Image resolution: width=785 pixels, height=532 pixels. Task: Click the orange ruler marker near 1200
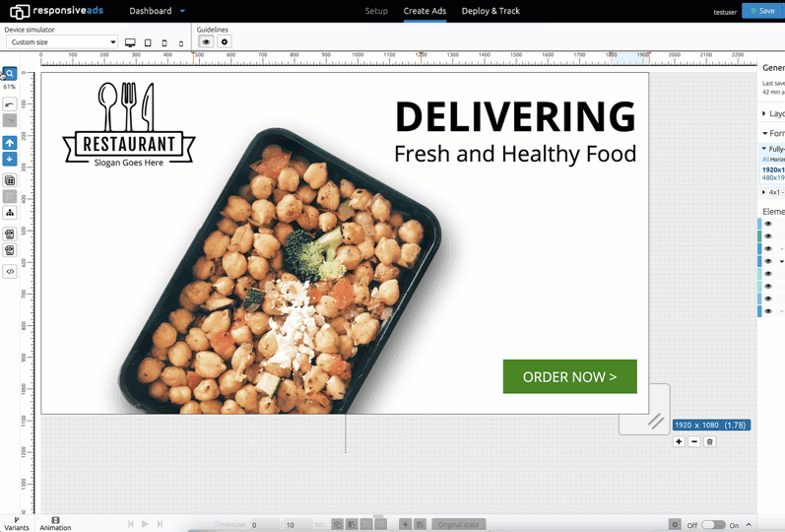tap(421, 53)
